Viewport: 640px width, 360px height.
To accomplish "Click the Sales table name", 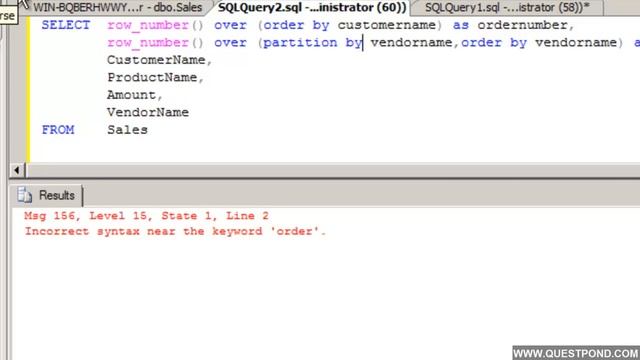I will pos(127,130).
